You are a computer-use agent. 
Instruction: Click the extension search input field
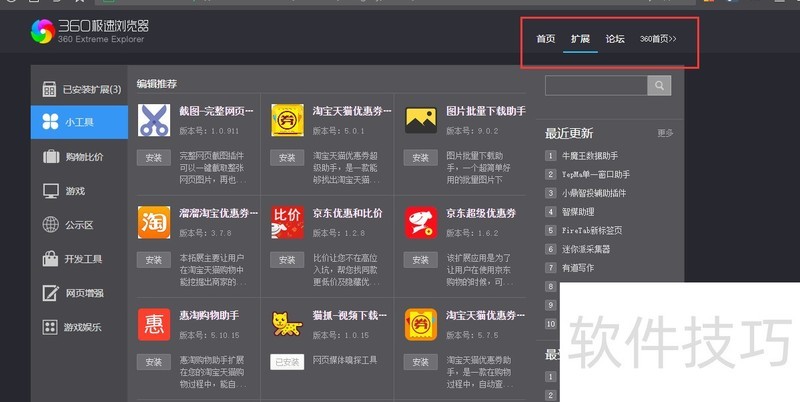[596, 86]
